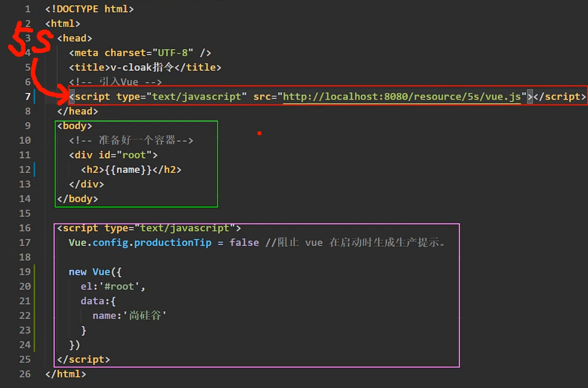Click the productionTip property

pos(173,242)
